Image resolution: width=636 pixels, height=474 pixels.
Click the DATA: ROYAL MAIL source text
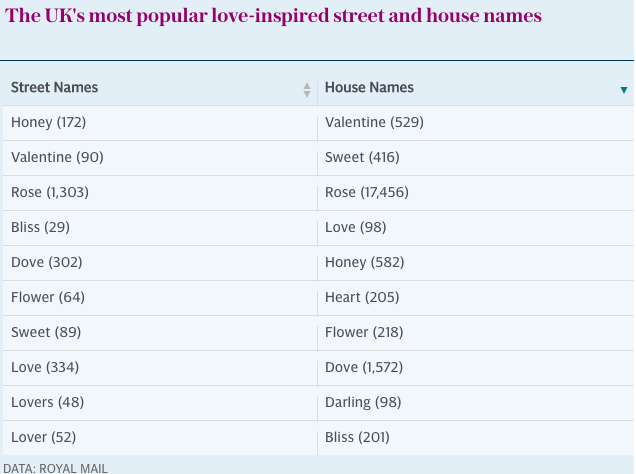coord(56,468)
